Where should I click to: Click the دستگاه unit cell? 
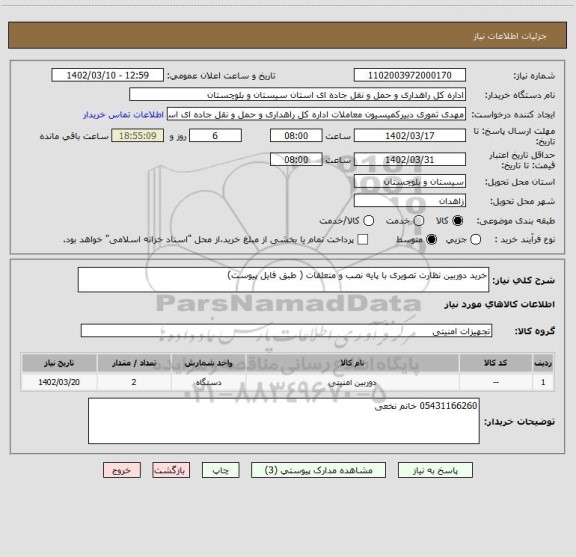coord(208,382)
